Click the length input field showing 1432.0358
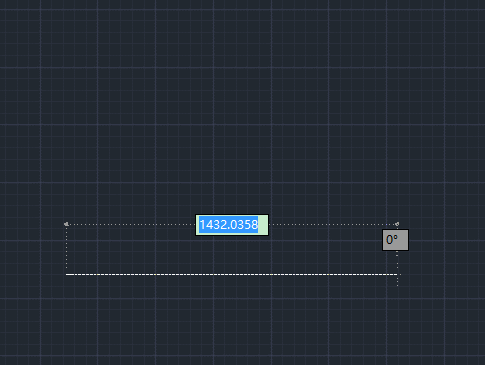 (232, 225)
